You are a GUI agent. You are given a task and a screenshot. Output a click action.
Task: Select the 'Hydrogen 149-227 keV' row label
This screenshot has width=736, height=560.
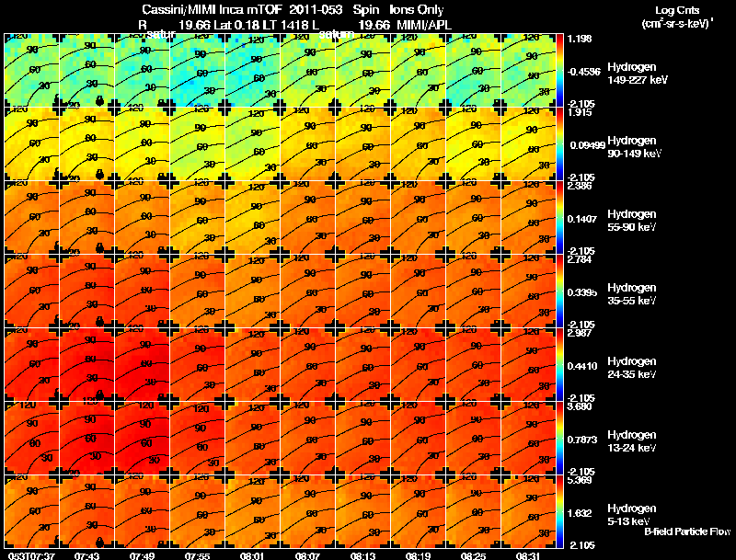(x=637, y=74)
